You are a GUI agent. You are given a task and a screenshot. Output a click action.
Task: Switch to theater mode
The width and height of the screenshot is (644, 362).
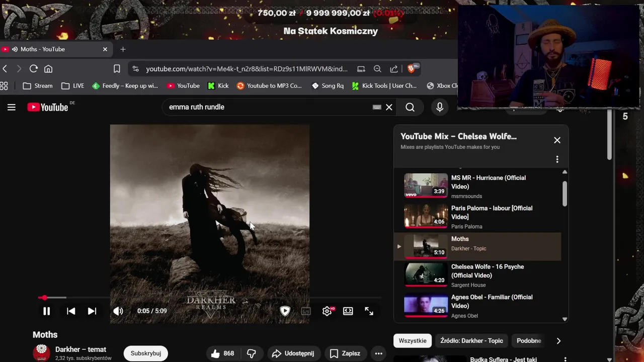pyautogui.click(x=348, y=311)
